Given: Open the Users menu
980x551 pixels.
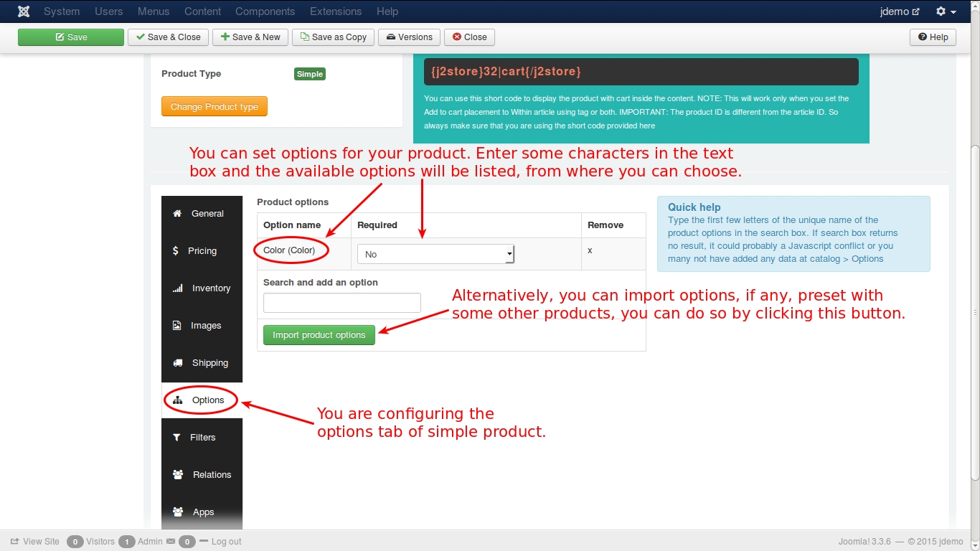Looking at the screenshot, I should click(109, 11).
